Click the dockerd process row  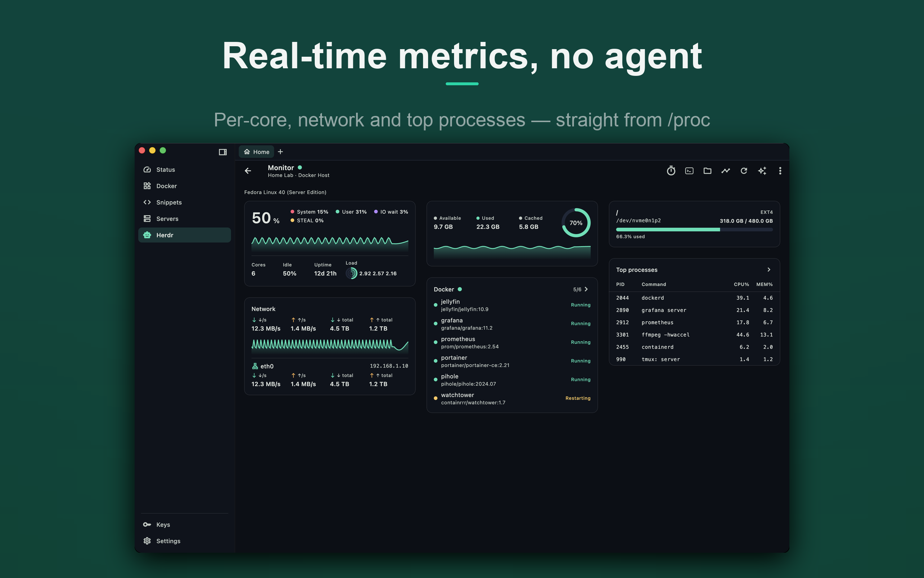[694, 298]
